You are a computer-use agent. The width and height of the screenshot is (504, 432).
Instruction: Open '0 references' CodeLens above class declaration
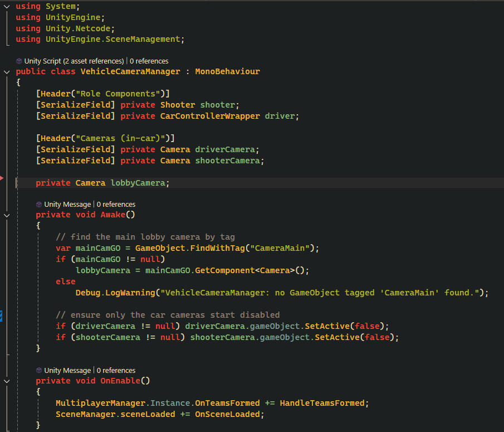tap(149, 61)
